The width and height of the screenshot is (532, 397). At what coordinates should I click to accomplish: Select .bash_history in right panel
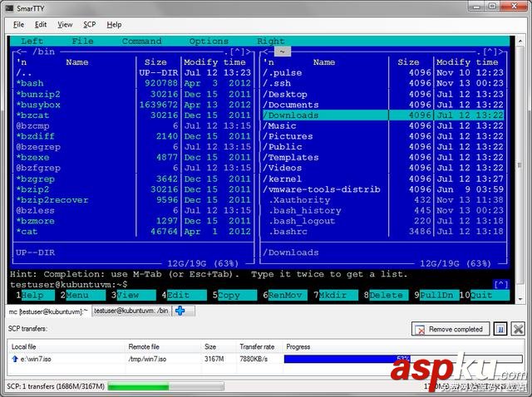tap(383, 210)
